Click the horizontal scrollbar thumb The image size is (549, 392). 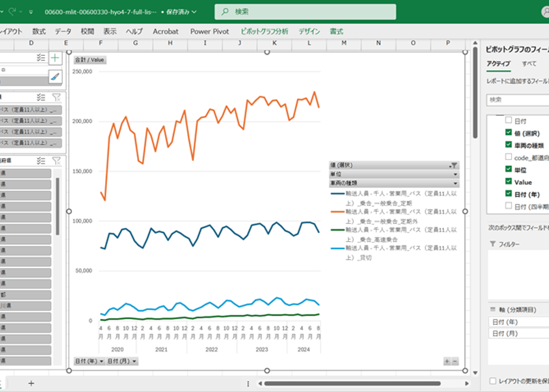tap(352, 384)
